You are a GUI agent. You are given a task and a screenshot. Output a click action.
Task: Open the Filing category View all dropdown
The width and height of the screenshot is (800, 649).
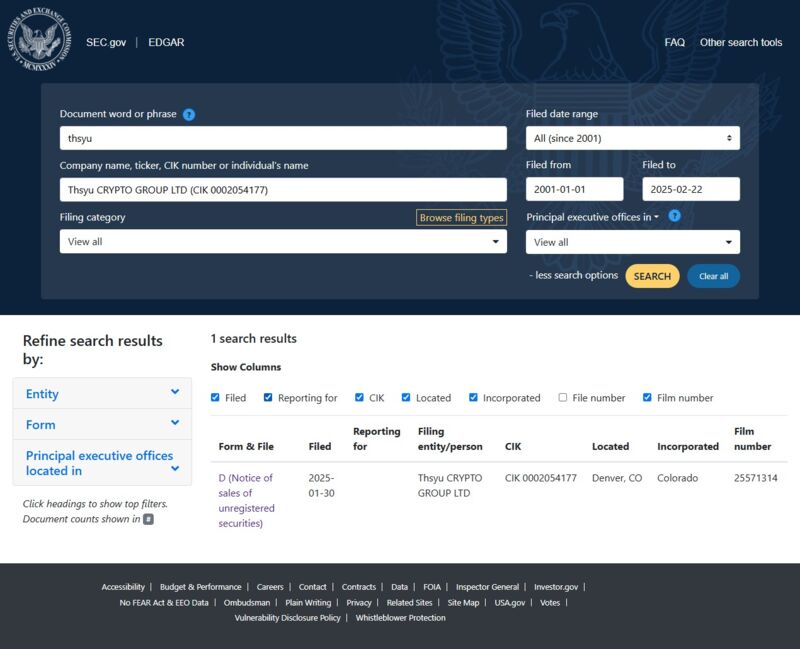pyautogui.click(x=283, y=241)
